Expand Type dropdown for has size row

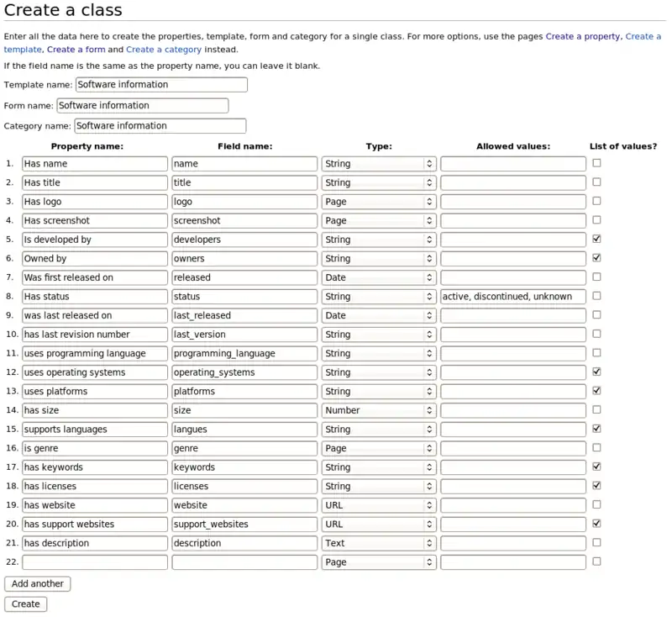pos(379,410)
